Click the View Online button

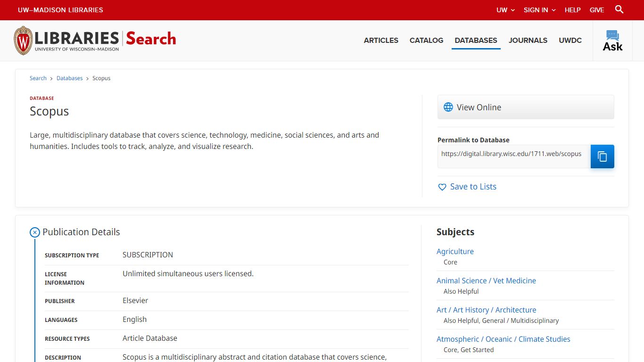526,107
